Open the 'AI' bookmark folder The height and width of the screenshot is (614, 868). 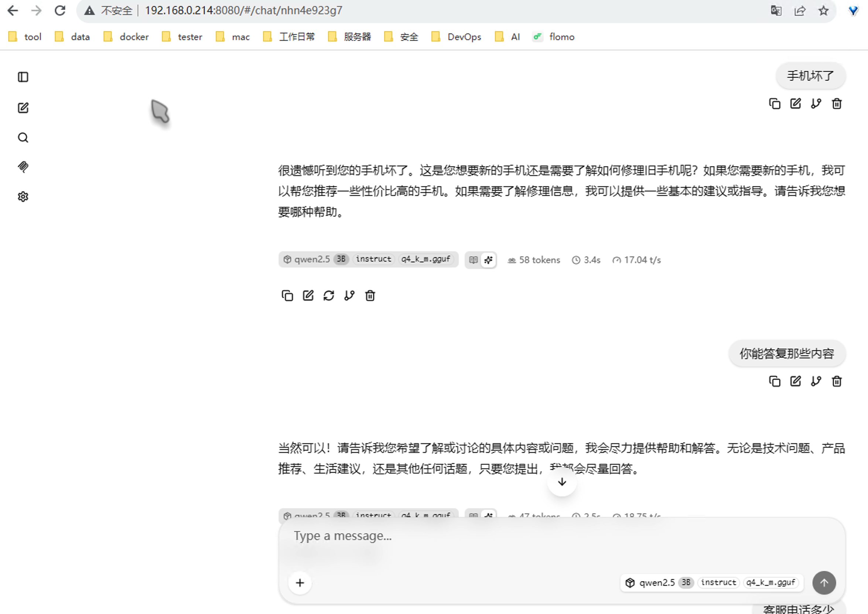tap(508, 37)
